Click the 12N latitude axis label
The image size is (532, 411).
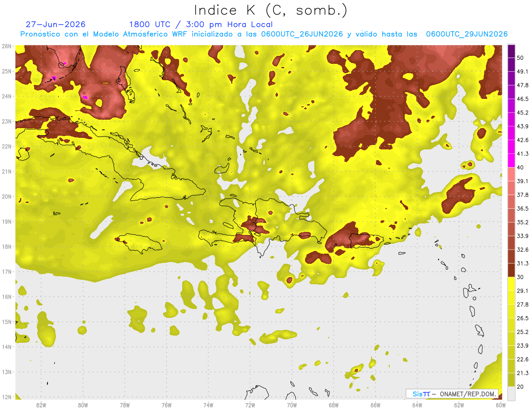coord(7,397)
